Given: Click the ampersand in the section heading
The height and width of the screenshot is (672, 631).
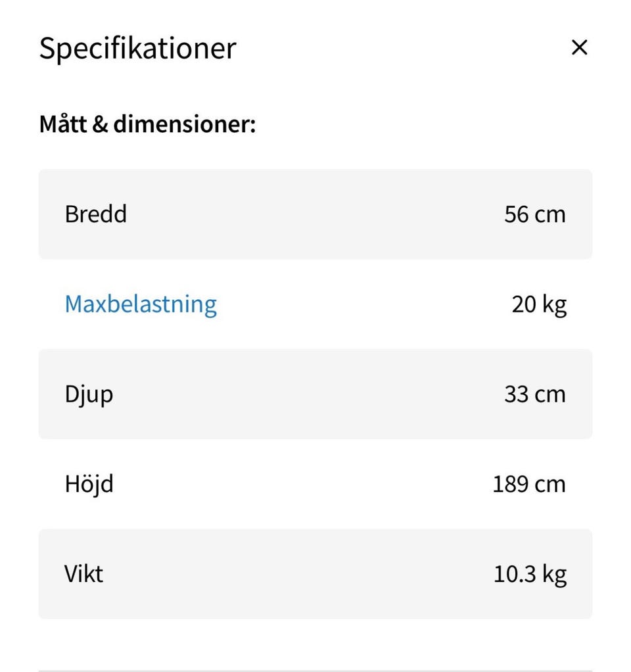Looking at the screenshot, I should [100, 124].
